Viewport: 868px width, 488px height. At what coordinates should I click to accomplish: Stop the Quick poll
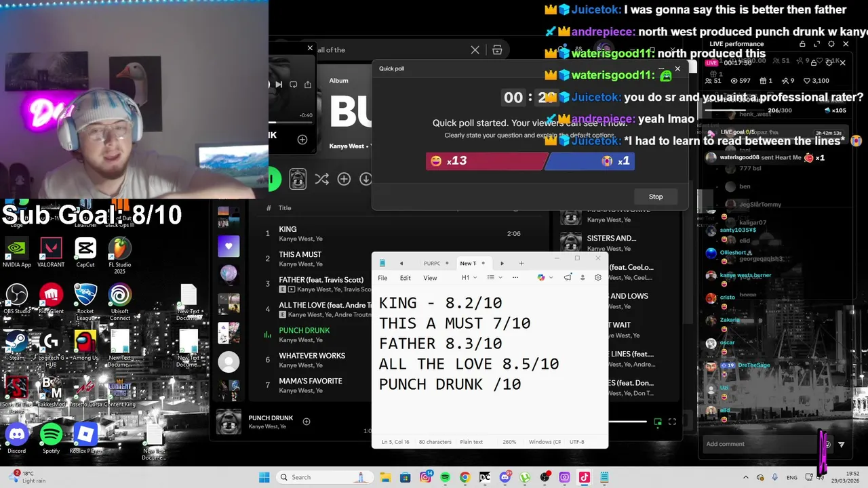656,197
